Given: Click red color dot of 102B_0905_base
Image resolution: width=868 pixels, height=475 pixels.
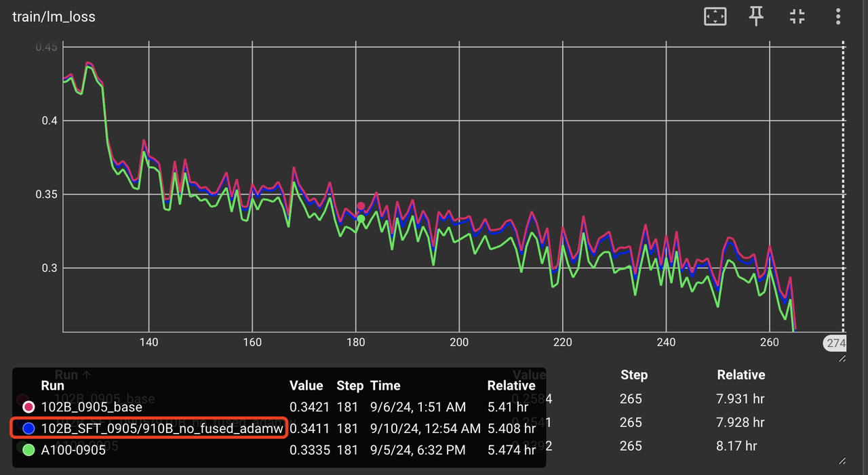Looking at the screenshot, I should [28, 407].
